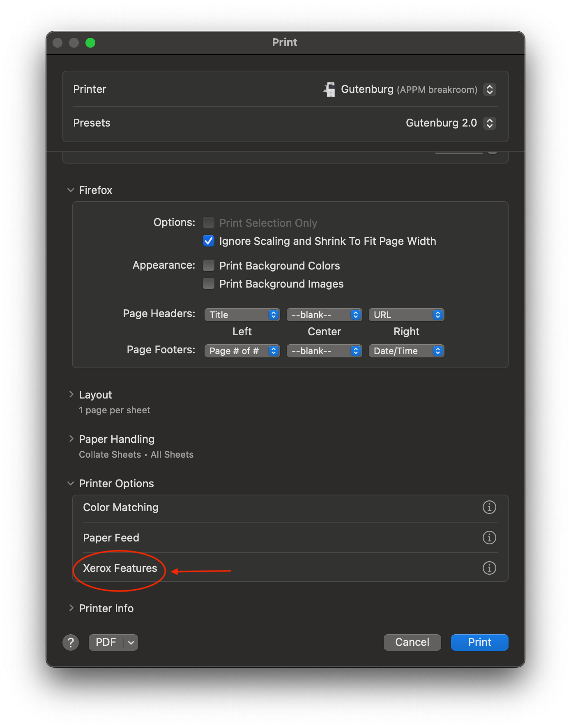Open the help question mark button

pyautogui.click(x=71, y=643)
